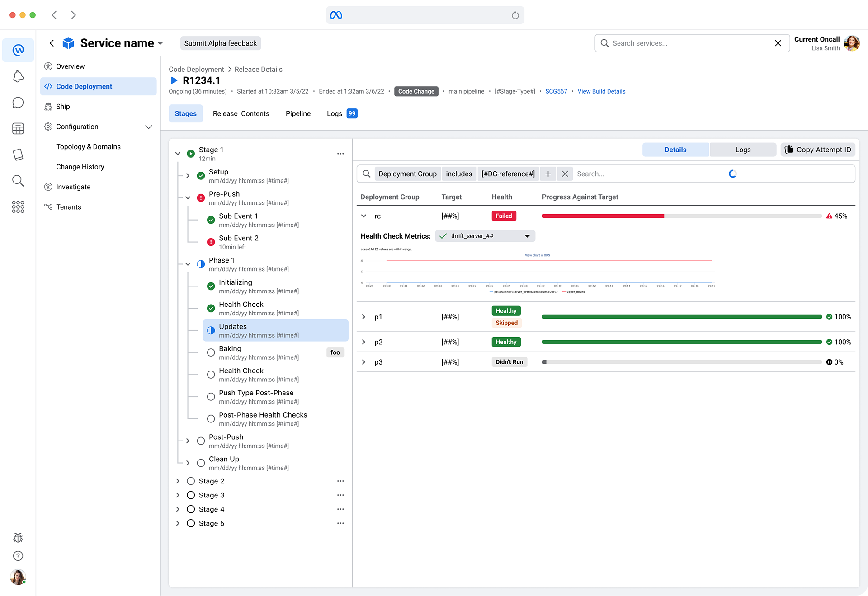This screenshot has height=596, width=868.
Task: Click the notifications bell icon in sidebar
Action: click(18, 76)
